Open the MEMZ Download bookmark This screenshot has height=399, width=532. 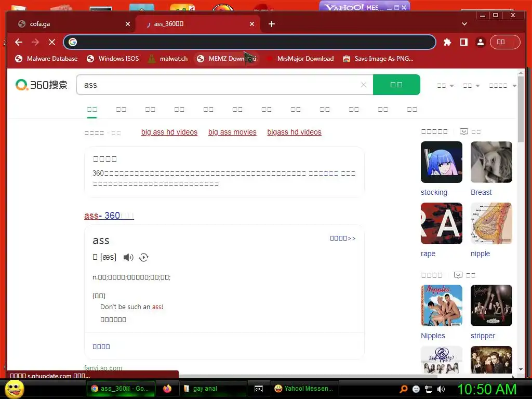[227, 59]
